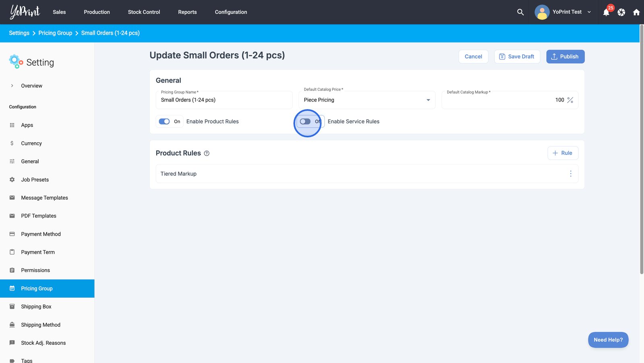Add a new product Rule
644x363 pixels.
click(562, 153)
